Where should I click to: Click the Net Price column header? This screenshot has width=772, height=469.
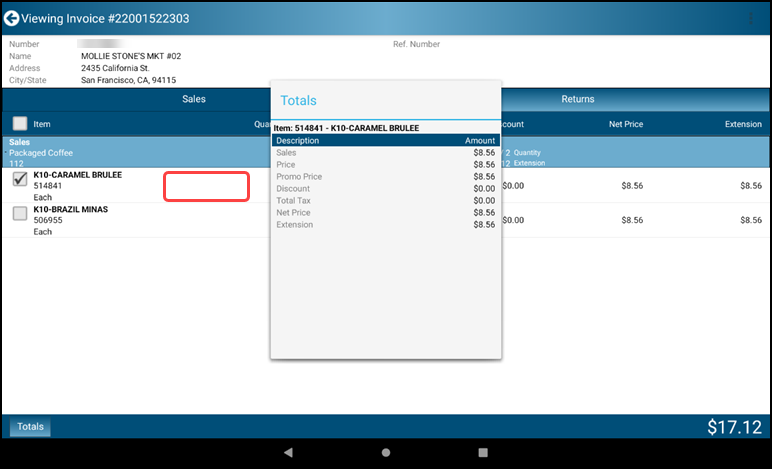(x=626, y=124)
